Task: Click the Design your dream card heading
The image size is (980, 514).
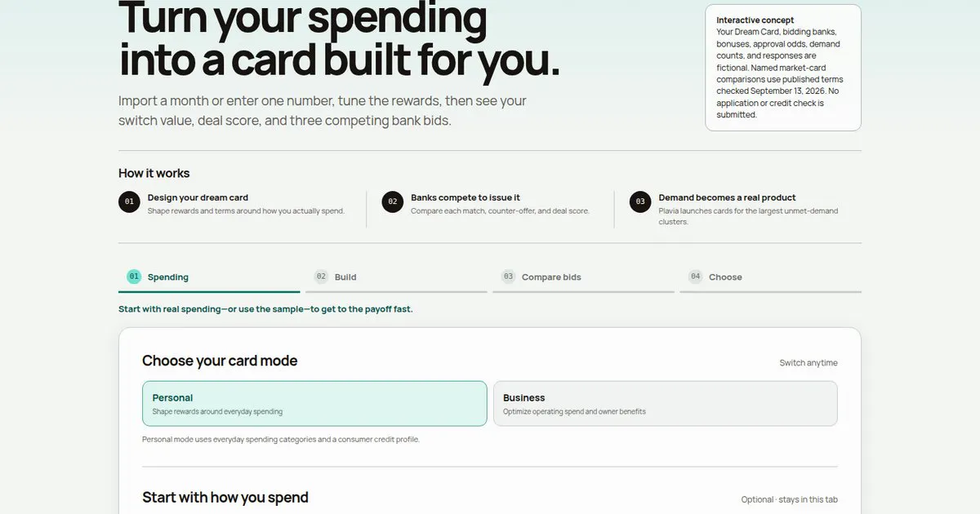Action: [198, 197]
